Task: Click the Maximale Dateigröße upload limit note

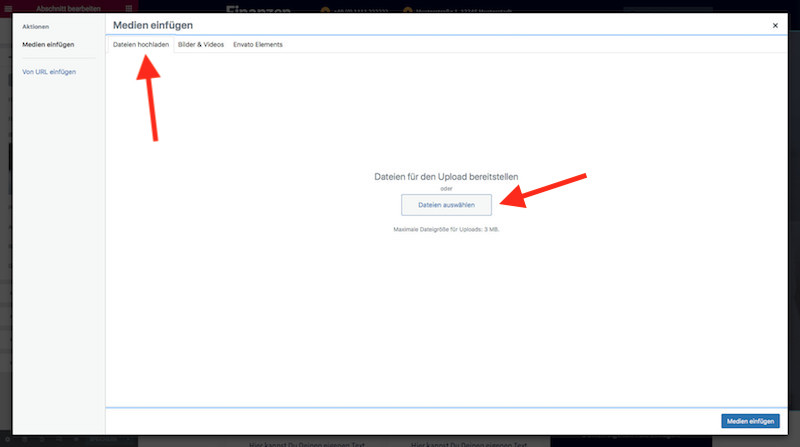Action: [x=446, y=229]
